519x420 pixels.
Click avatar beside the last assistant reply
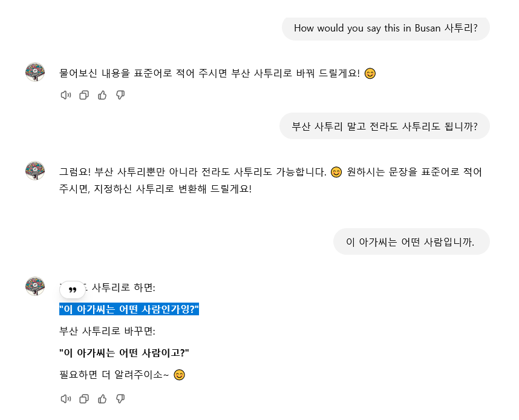coord(35,286)
